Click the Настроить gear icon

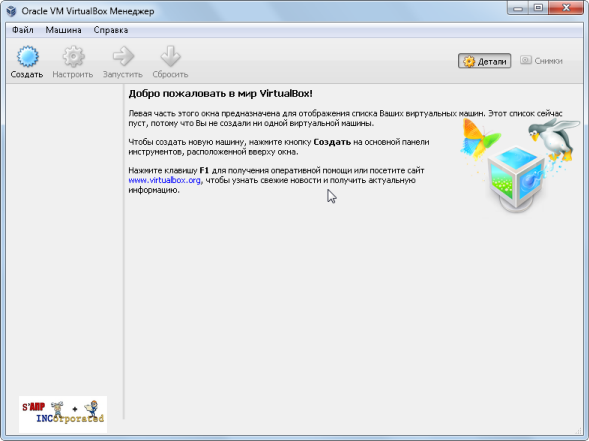[73, 57]
